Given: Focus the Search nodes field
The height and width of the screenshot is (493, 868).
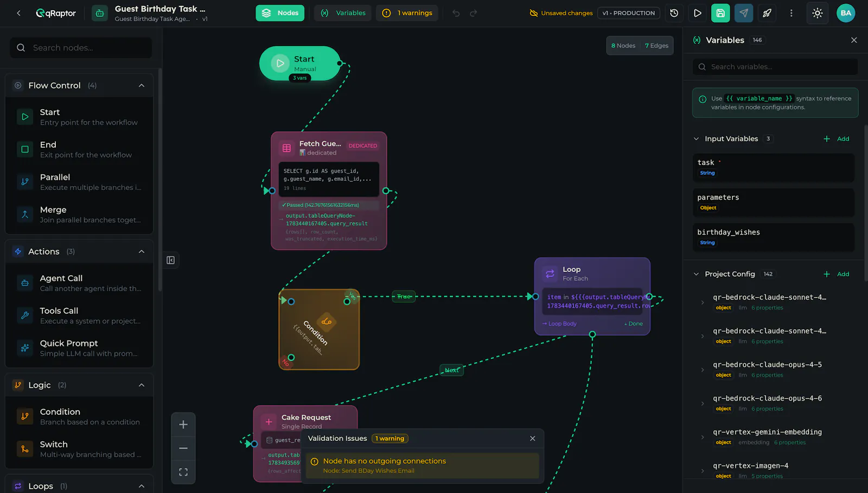Looking at the screenshot, I should [81, 48].
